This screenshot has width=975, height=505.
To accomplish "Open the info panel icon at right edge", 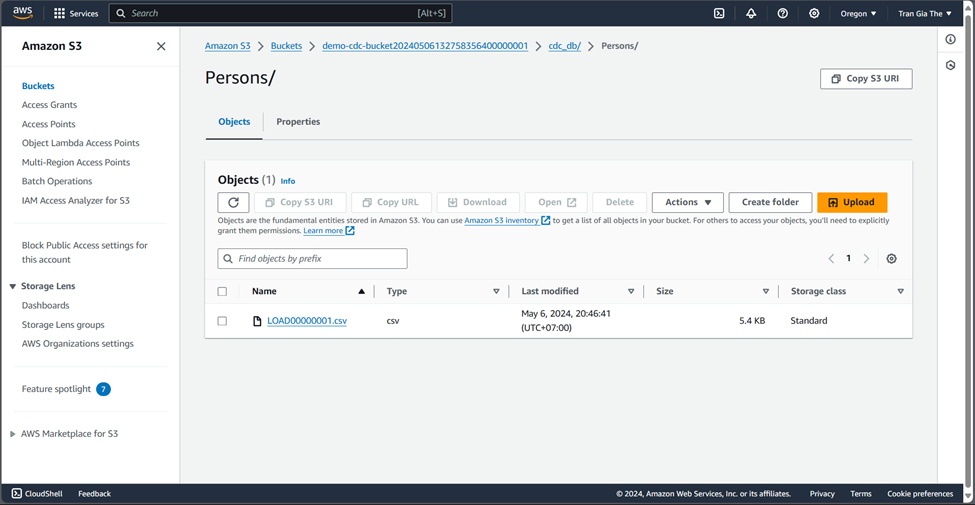I will [950, 39].
